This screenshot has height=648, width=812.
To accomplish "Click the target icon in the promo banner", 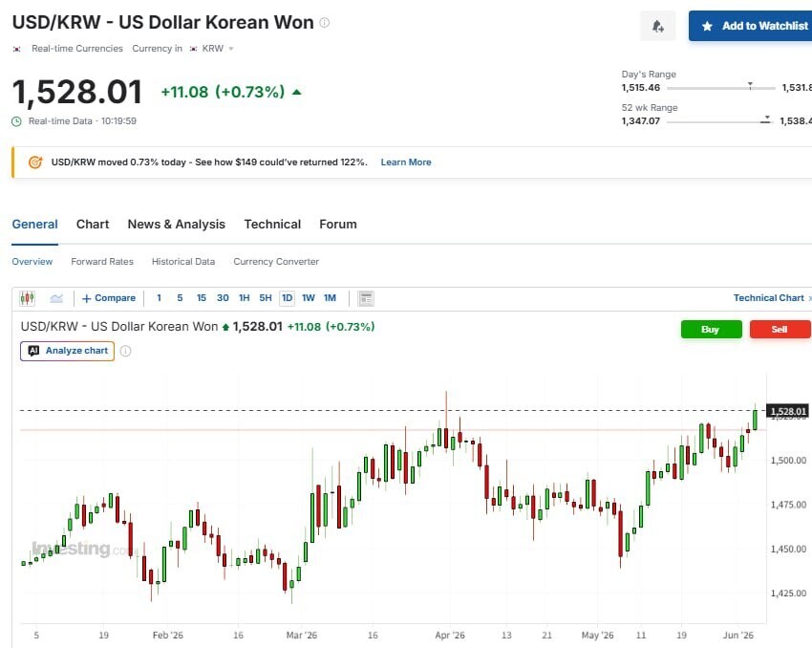I will click(x=35, y=162).
